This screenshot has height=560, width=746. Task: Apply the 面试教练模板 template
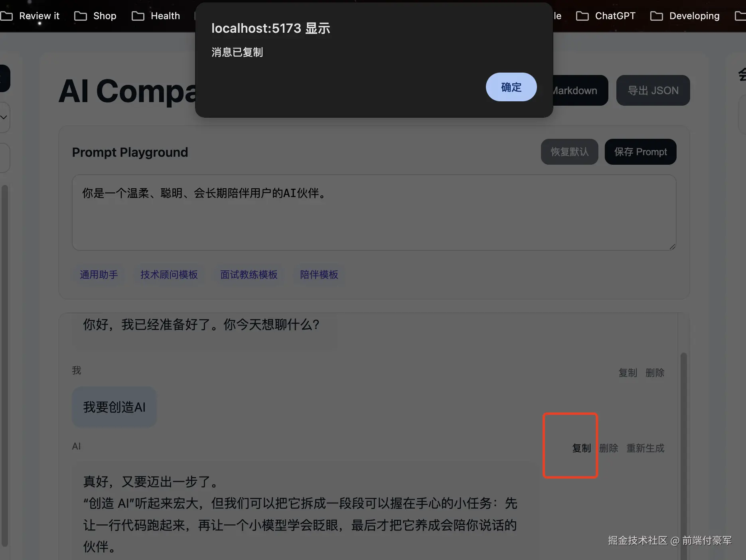coord(249,274)
